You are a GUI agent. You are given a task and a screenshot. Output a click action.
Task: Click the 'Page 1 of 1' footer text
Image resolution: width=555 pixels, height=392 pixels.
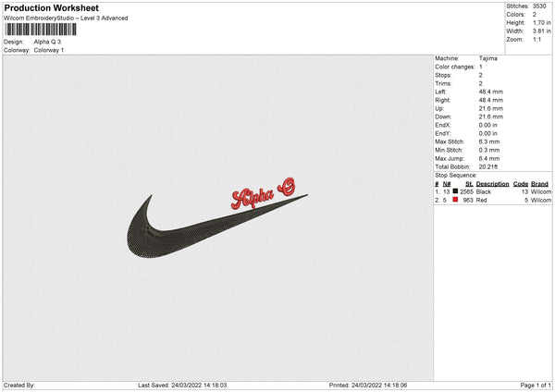tap(536, 386)
